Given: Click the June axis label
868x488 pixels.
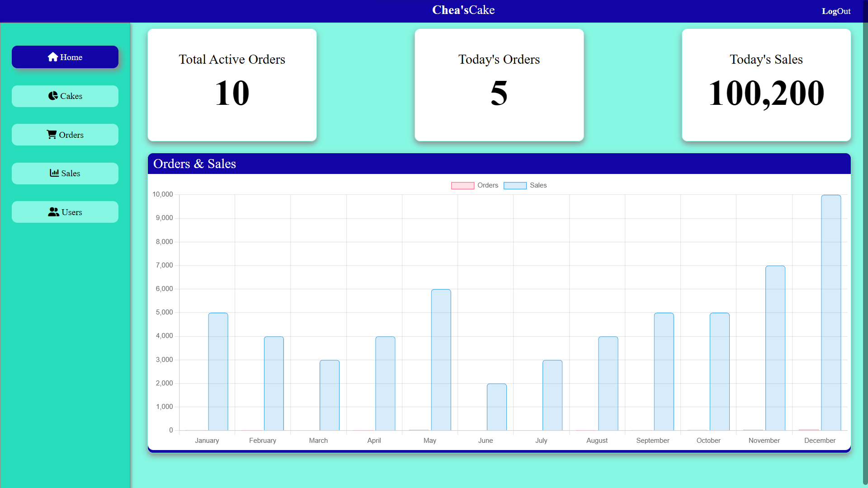Looking at the screenshot, I should click(486, 441).
